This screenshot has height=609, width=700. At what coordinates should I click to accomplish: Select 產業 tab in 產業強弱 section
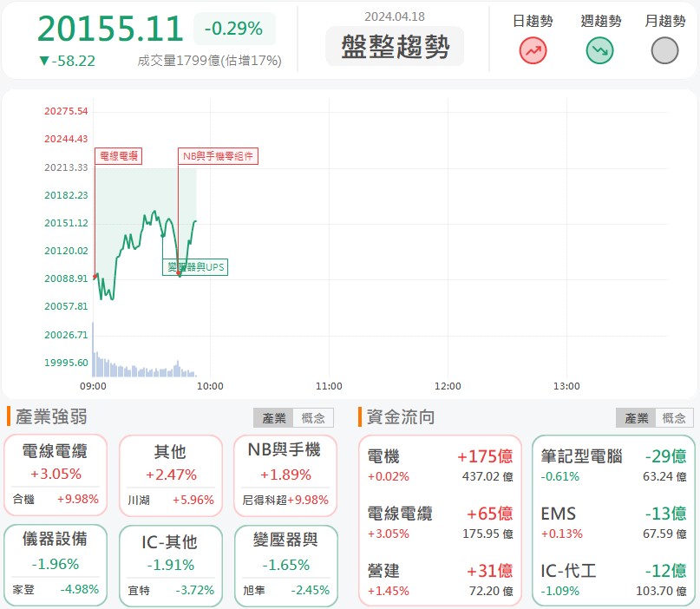coord(273,418)
